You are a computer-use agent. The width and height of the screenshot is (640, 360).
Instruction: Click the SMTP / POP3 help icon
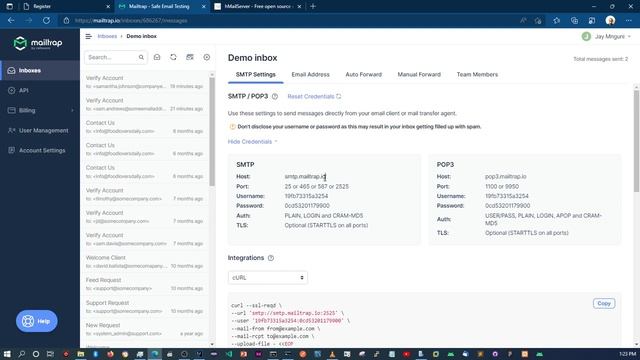(275, 97)
